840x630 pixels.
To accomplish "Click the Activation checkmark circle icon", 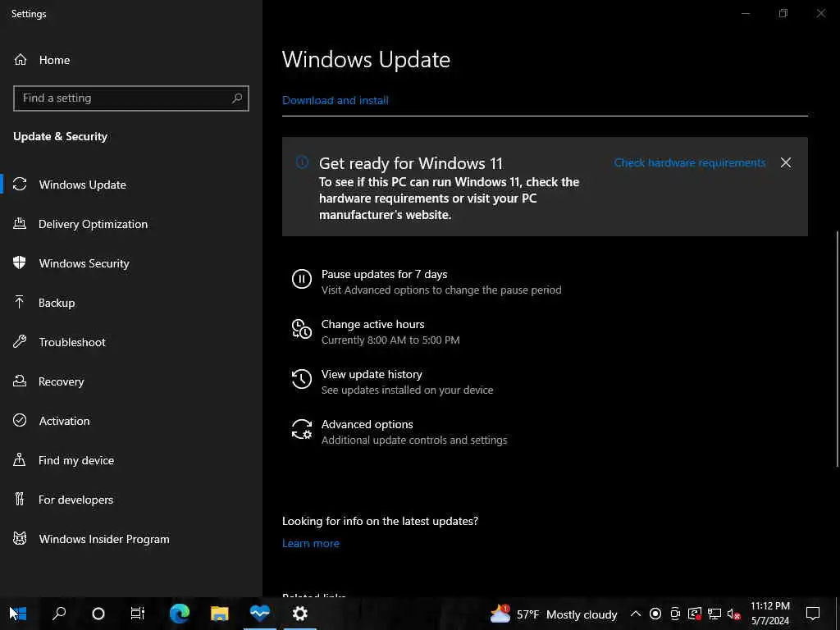I will click(x=20, y=421).
